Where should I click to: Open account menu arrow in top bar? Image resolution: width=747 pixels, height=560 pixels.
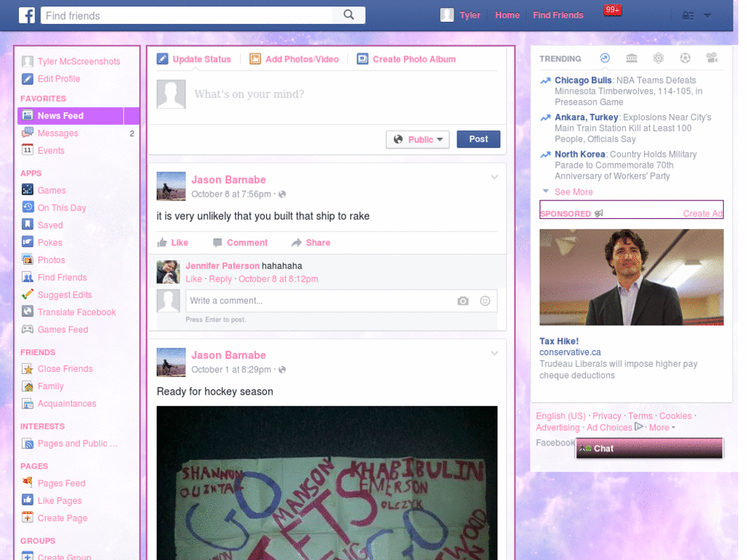coord(708,16)
